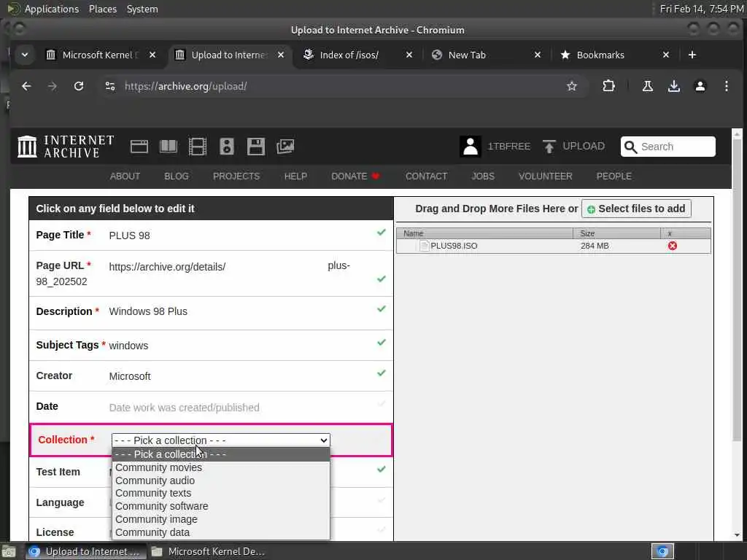Open Chrome Labs flask icon

point(648,86)
